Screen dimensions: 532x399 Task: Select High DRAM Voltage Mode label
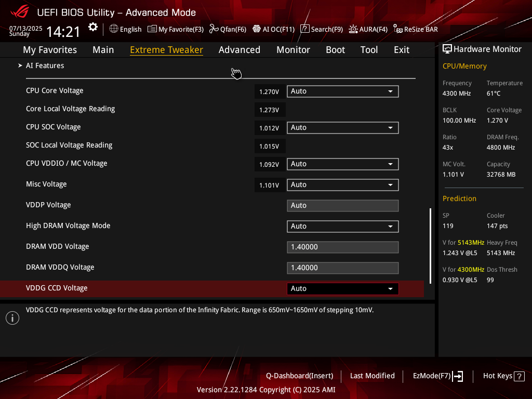pyautogui.click(x=68, y=225)
